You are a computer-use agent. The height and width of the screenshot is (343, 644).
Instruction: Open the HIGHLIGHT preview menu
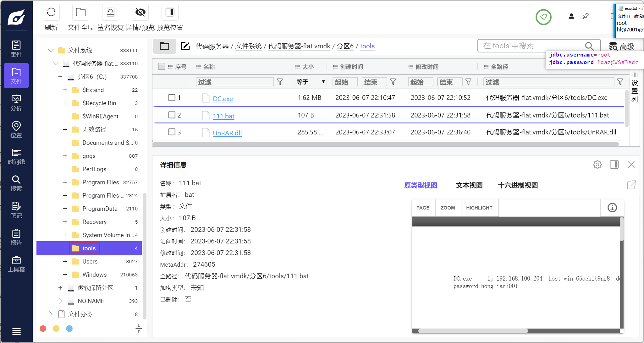[479, 208]
